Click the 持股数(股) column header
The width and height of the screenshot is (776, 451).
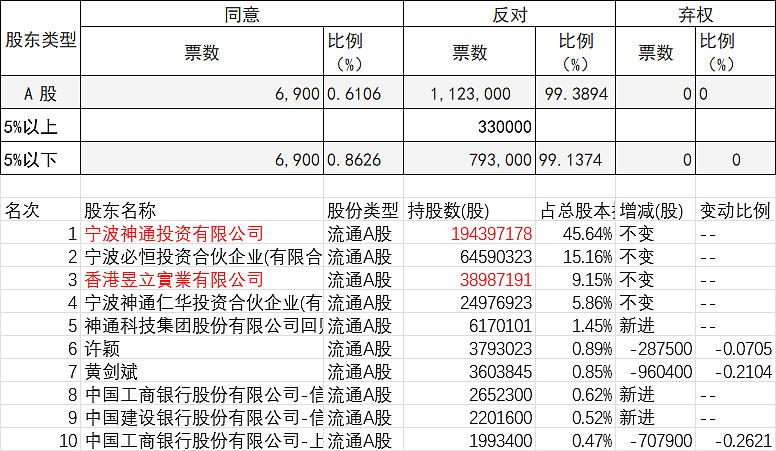[469, 210]
